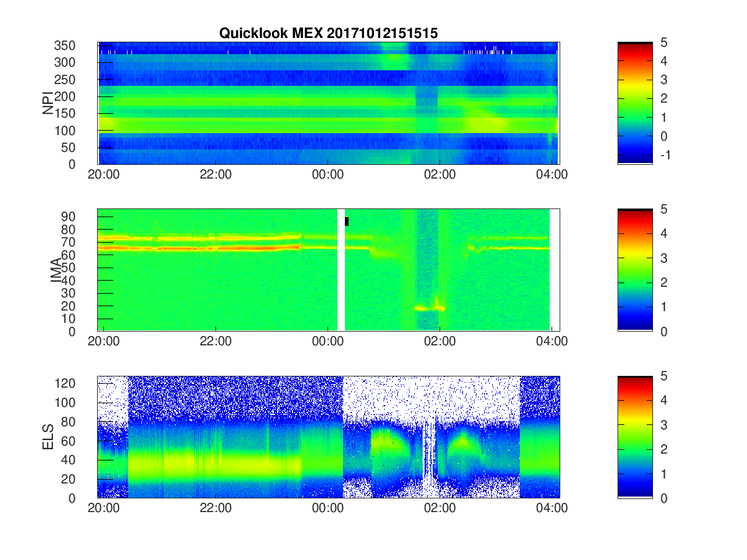Click inside the IMA spectrogram plot
Viewport: 747px width, 560px height.
pos(328,270)
